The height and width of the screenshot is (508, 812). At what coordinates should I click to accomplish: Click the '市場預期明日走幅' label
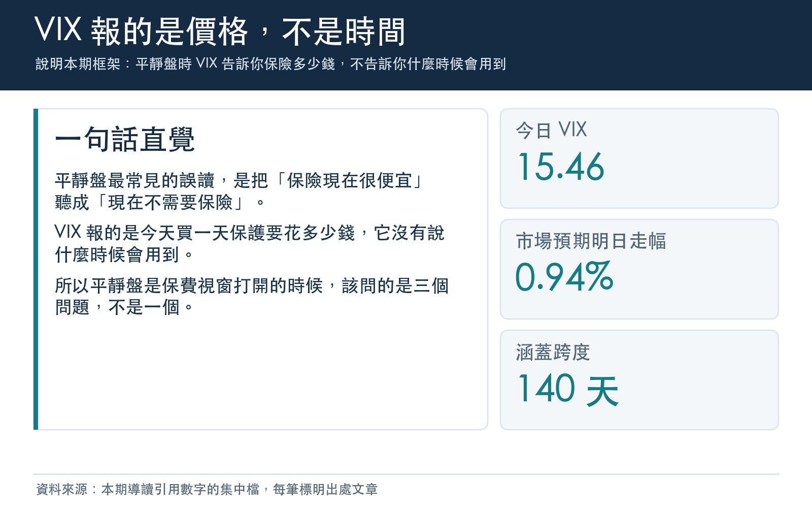pyautogui.click(x=591, y=241)
